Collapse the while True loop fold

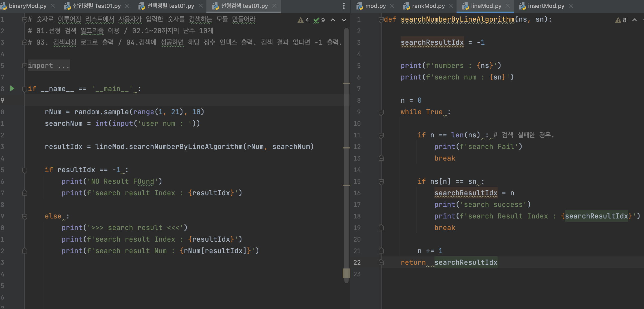[x=381, y=112]
